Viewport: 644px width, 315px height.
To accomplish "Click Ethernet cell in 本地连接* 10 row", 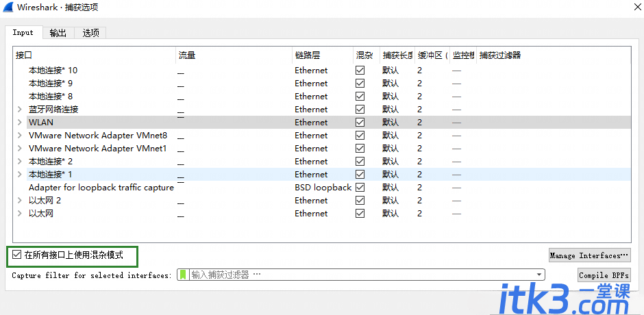I will coord(311,71).
